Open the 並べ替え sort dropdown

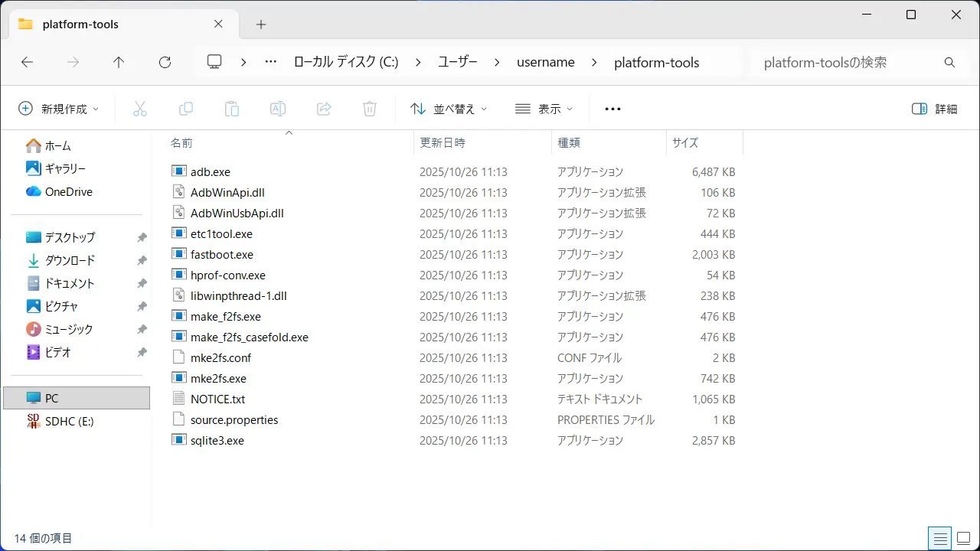tap(449, 109)
